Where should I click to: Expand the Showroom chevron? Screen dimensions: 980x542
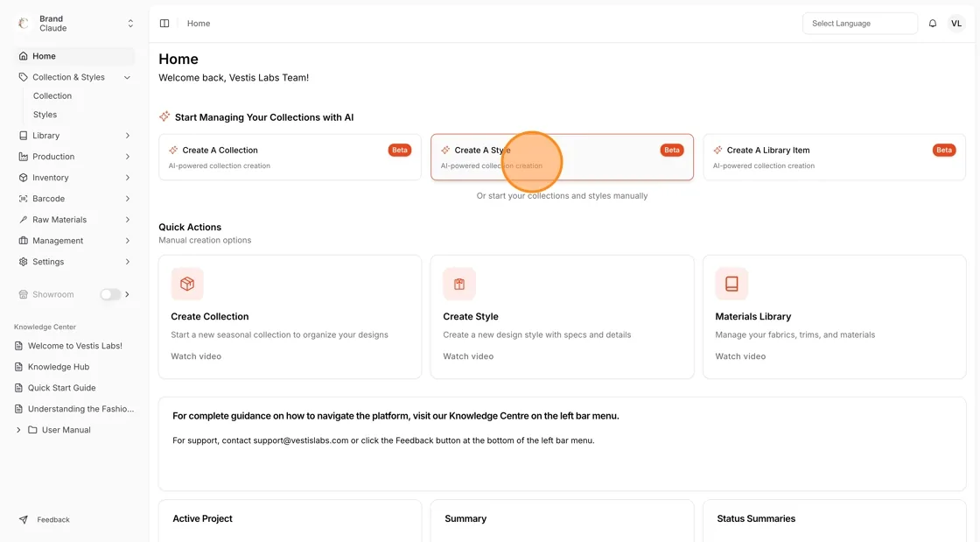pos(127,294)
